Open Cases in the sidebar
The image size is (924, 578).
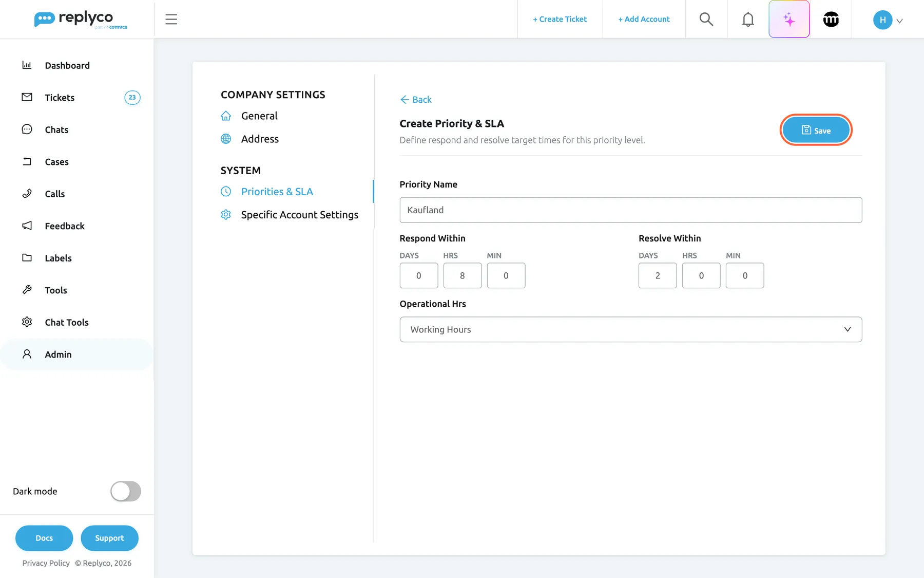pyautogui.click(x=56, y=162)
